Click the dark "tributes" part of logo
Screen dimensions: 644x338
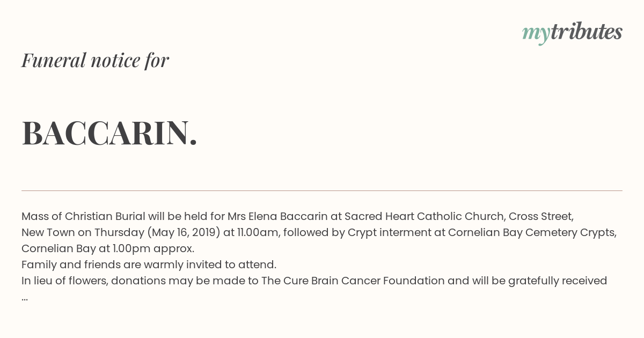tap(586, 32)
